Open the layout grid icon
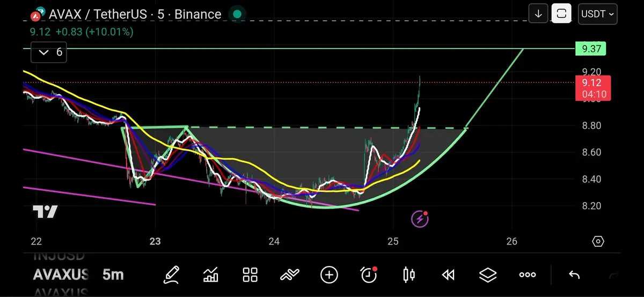Screen dimensions: 644x297 [250, 275]
